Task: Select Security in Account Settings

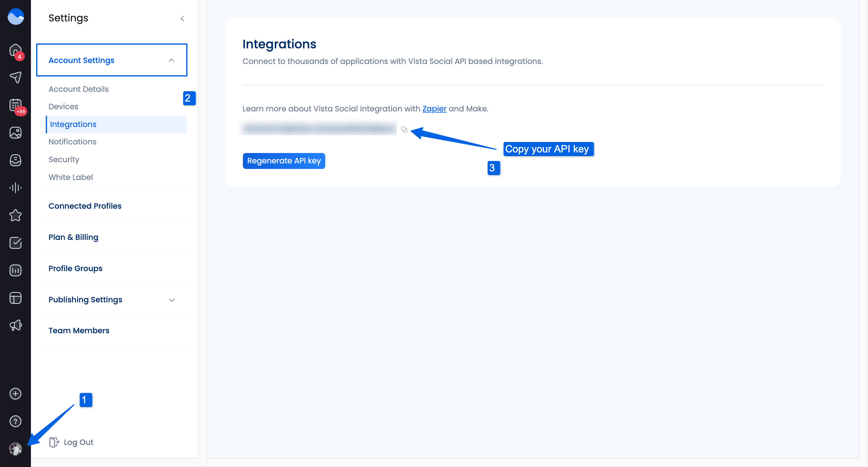Action: click(64, 160)
